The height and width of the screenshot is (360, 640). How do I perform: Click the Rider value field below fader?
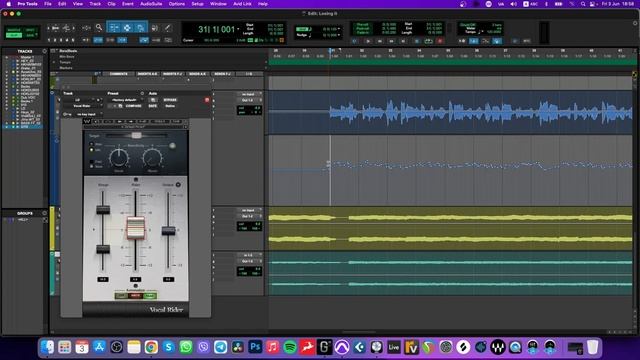coord(136,280)
